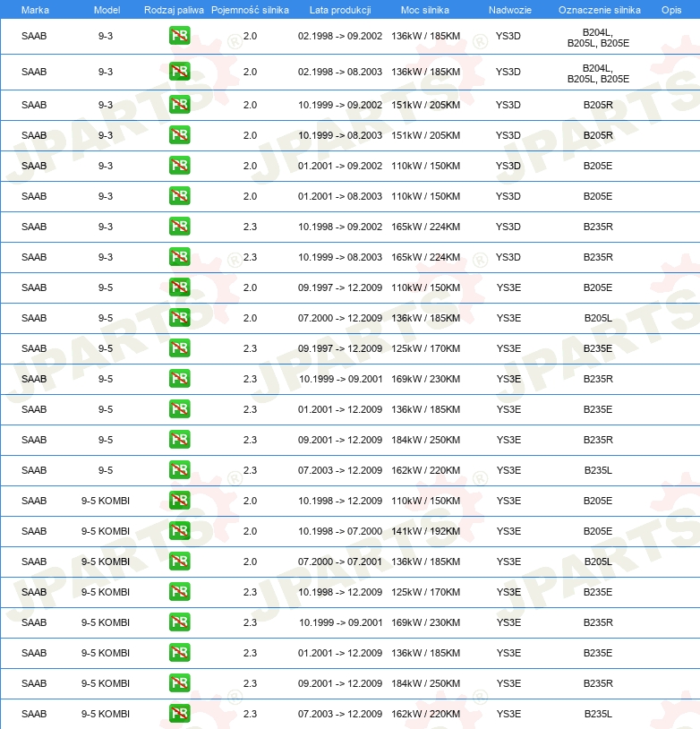
Task: Open fuel icon for 9-5 2.0 110kW sedan row
Action: click(179, 287)
